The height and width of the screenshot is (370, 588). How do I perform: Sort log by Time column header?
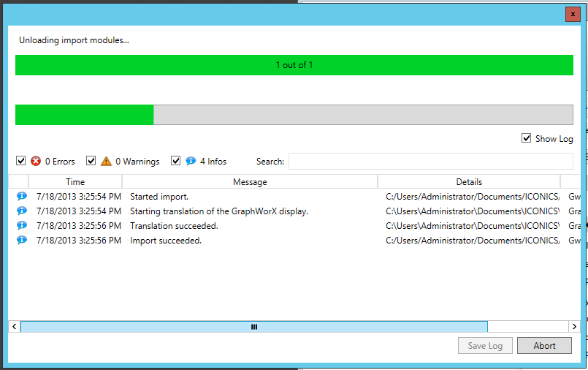tap(75, 181)
